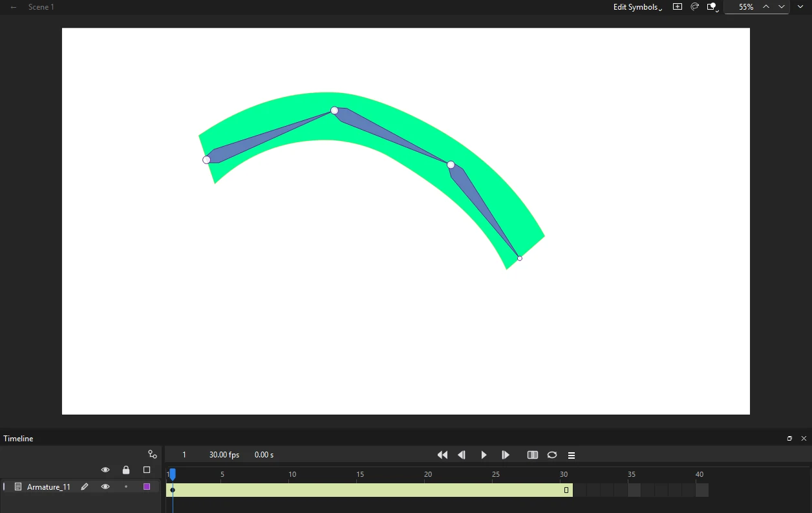
Task: Toggle visibility for all layers (header eye)
Action: click(x=105, y=470)
